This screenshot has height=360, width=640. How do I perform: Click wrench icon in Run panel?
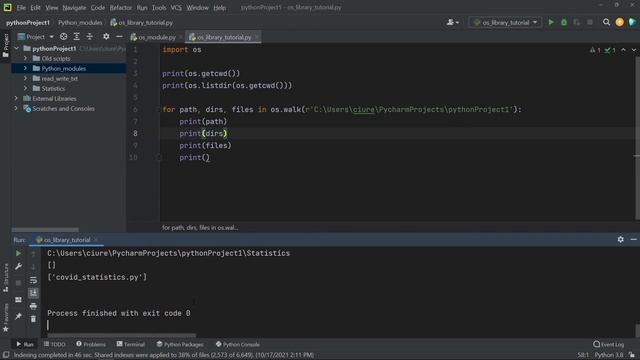coord(18,267)
